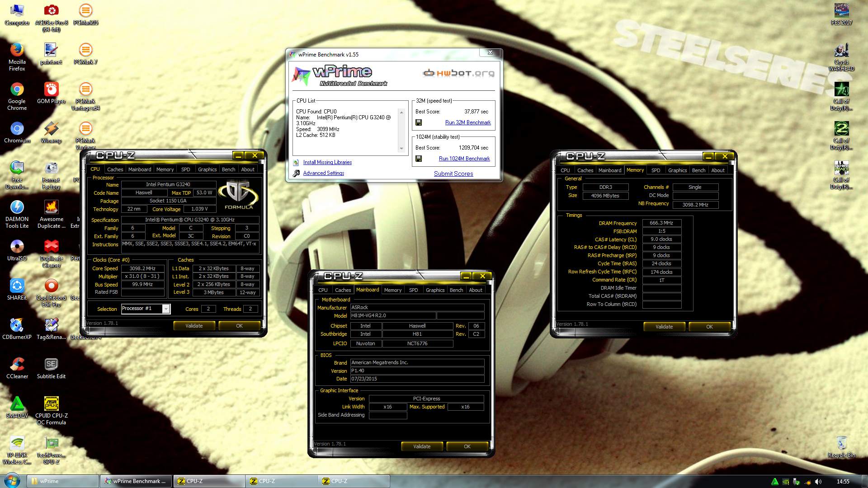Click the taskbar clock 14:55
This screenshot has height=488, width=868.
pyautogui.click(x=843, y=482)
